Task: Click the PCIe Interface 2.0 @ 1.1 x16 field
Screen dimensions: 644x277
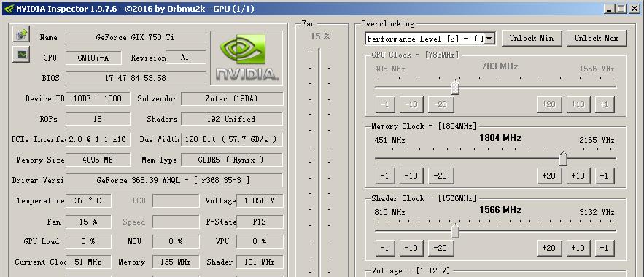Action: tap(98, 139)
